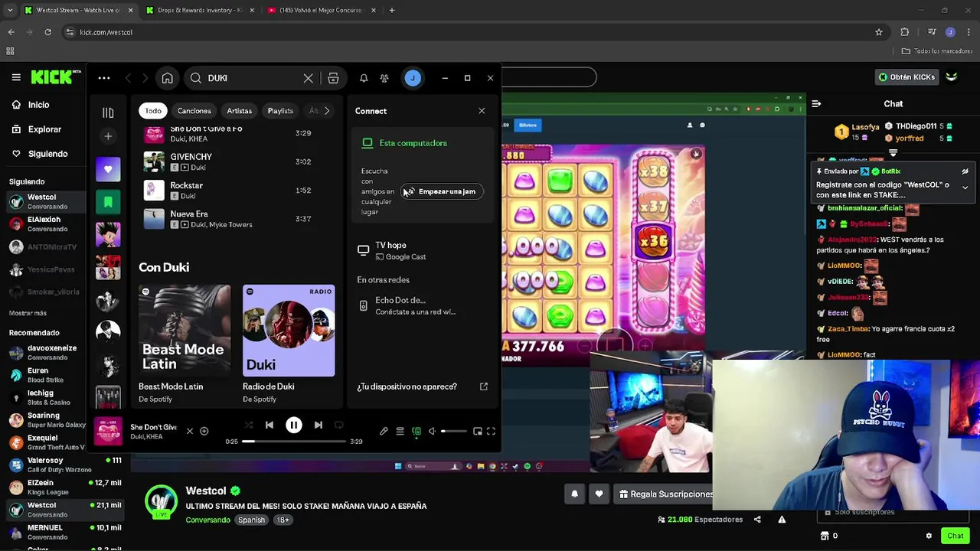Open Siguiendo in Kick sidebar
Screen dimensions: 980x551
pos(47,154)
